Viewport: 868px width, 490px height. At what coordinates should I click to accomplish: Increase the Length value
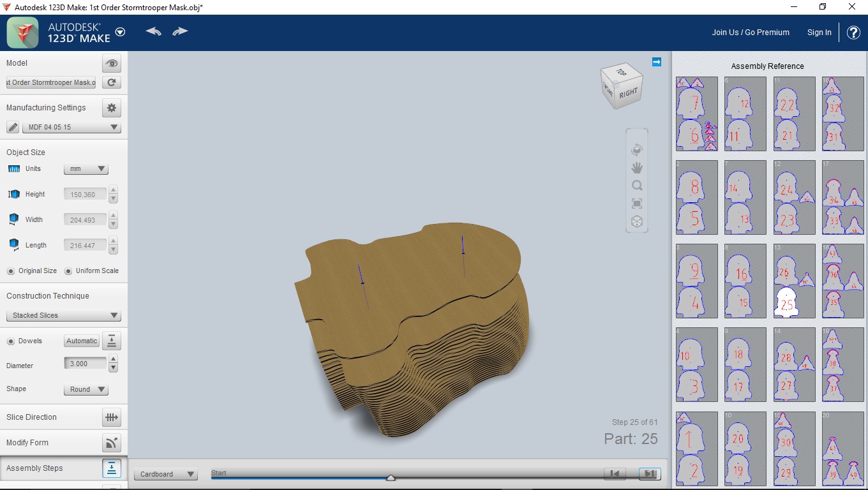pos(113,241)
